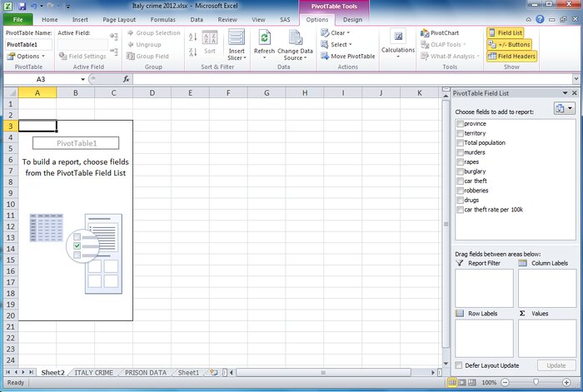Open the field list layout dropdown
Screen dimensions: 583x392
[x=564, y=109]
